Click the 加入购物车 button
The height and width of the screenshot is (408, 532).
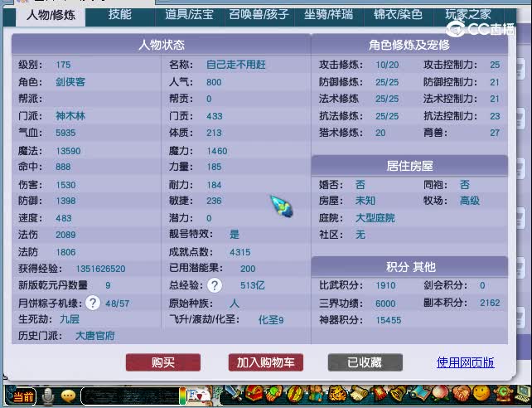pos(266,362)
